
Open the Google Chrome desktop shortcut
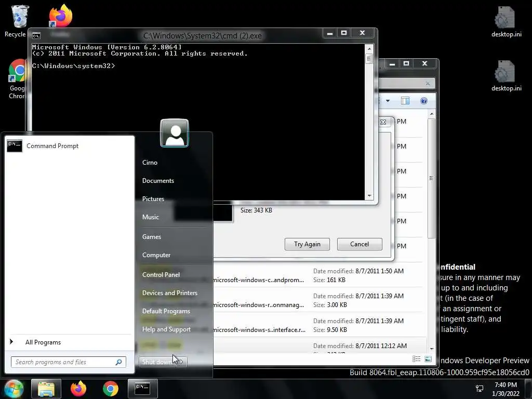click(x=16, y=79)
